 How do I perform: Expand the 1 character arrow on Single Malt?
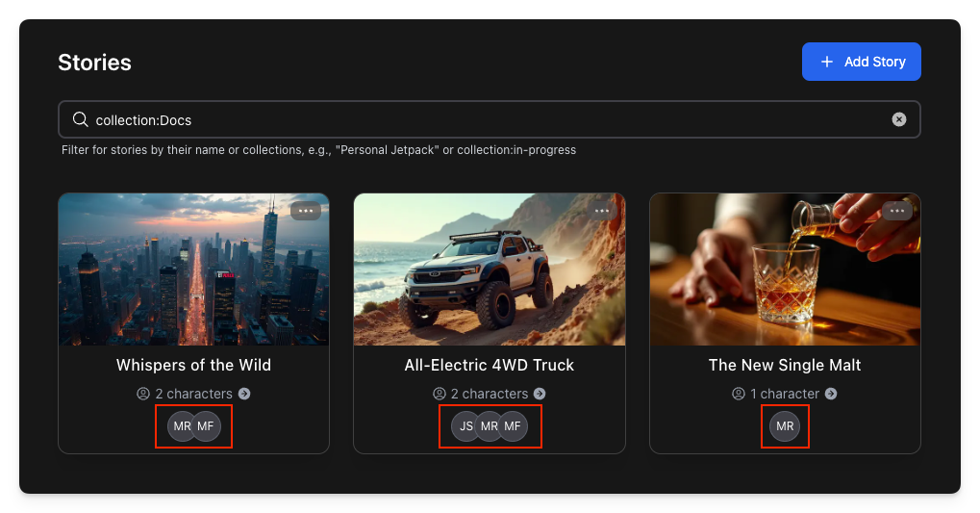pos(831,394)
